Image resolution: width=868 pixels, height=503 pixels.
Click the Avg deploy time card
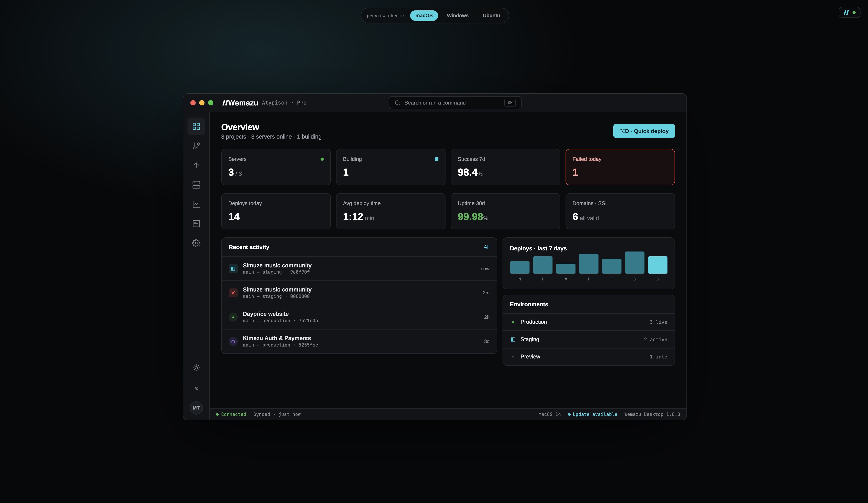pyautogui.click(x=390, y=211)
